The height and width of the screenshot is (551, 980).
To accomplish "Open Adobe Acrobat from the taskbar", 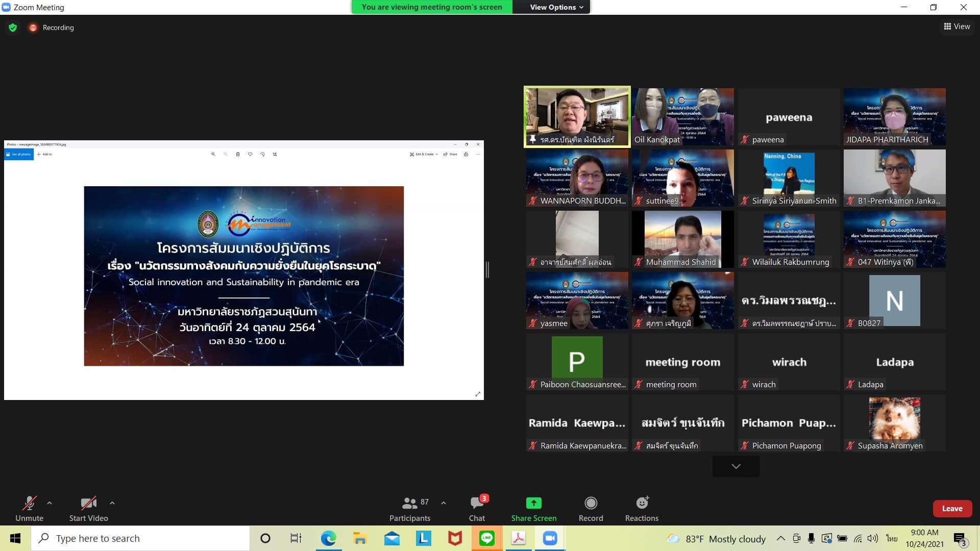I will 518,538.
